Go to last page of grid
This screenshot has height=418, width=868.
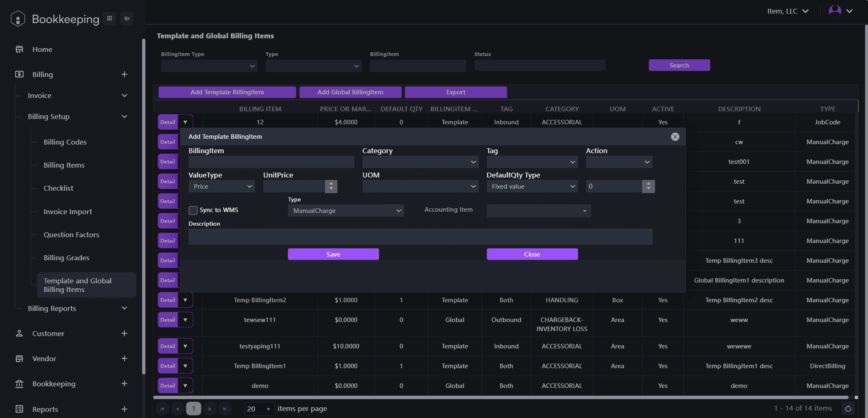click(x=225, y=409)
